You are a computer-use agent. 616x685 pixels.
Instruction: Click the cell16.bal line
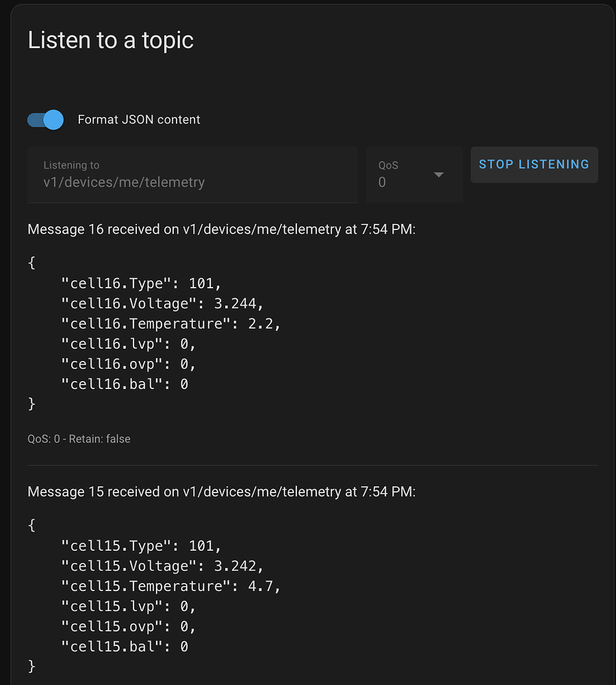[125, 384]
